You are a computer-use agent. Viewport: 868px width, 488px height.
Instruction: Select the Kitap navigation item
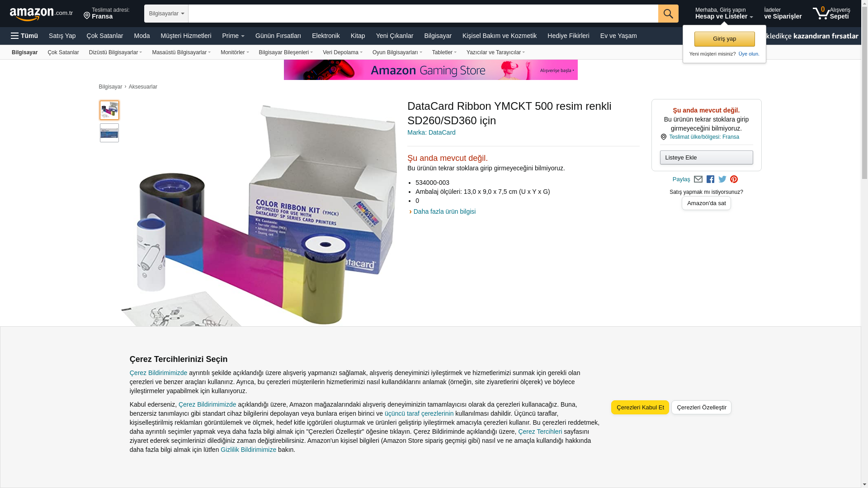click(358, 36)
